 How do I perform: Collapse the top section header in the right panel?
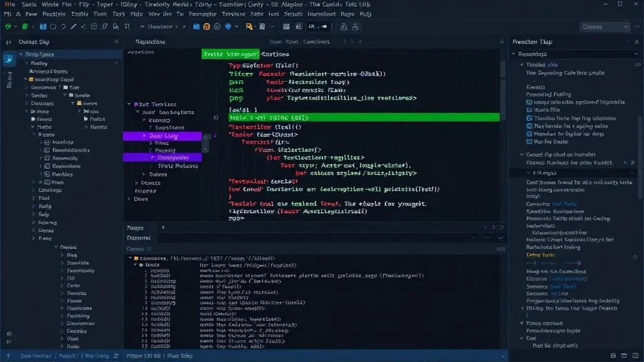(x=514, y=54)
